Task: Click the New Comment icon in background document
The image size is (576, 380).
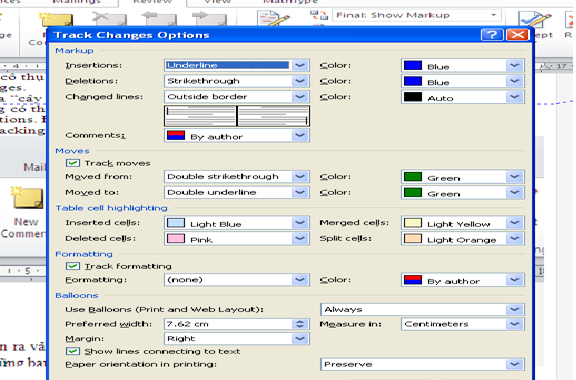Action: [x=26, y=199]
